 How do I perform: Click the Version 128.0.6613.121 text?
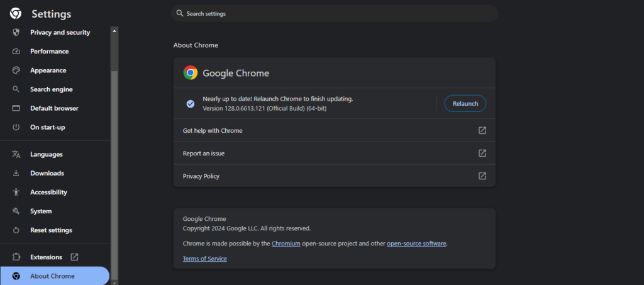coord(265,108)
